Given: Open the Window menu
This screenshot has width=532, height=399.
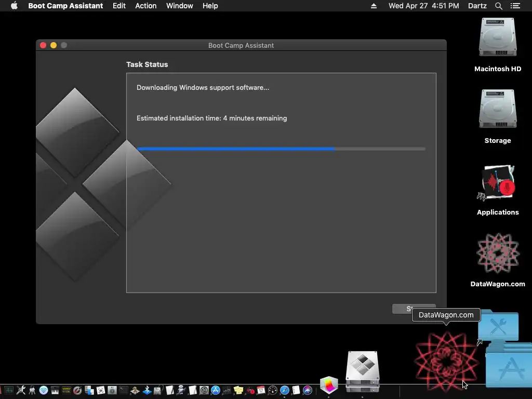Looking at the screenshot, I should (179, 6).
